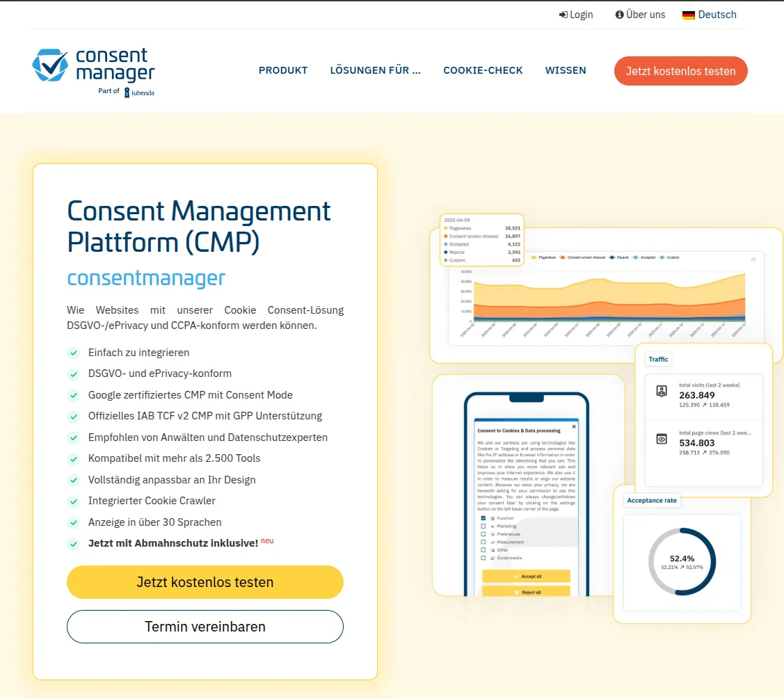784x699 pixels.
Task: Click checkmark beside Abmahnschutz inklusive
Action: [74, 544]
